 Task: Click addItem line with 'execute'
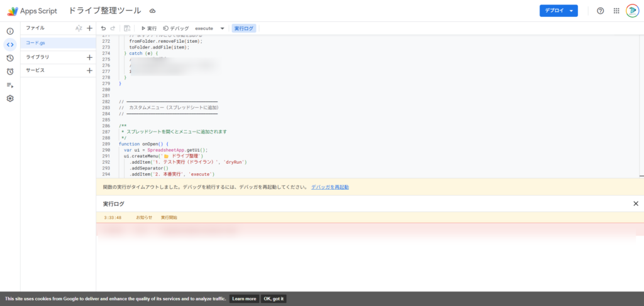pos(172,174)
